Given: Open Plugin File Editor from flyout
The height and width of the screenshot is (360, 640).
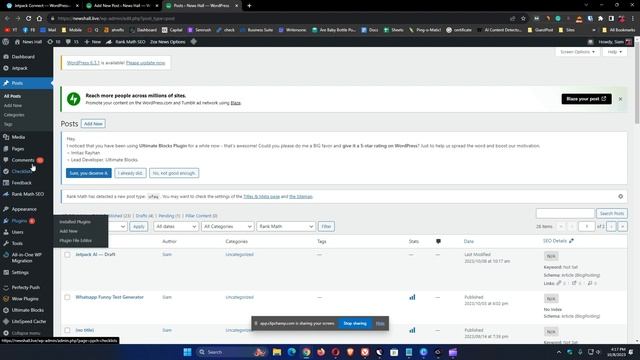Looking at the screenshot, I should pyautogui.click(x=76, y=240).
